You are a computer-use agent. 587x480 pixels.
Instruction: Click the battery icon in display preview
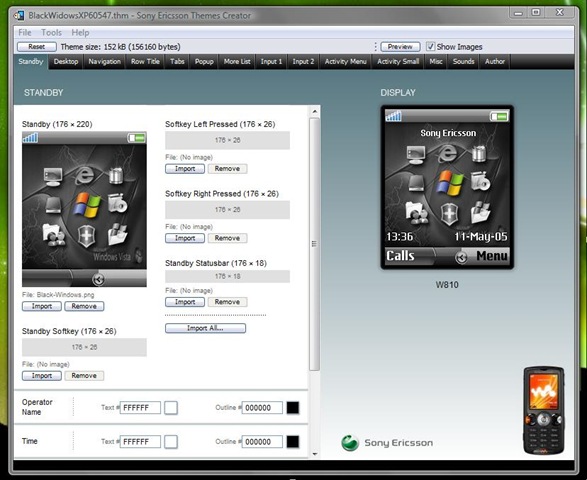point(499,116)
